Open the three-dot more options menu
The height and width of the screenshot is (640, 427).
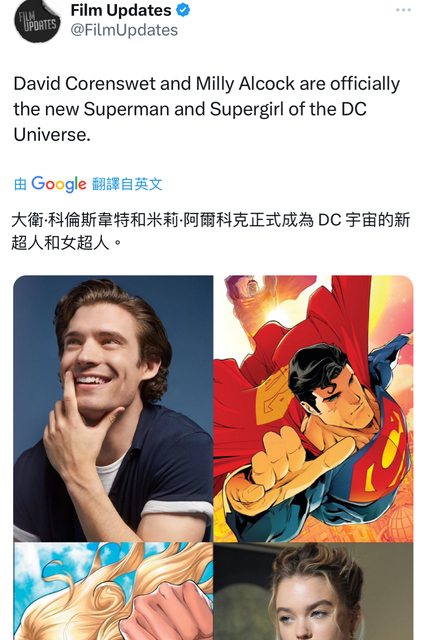[403, 10]
